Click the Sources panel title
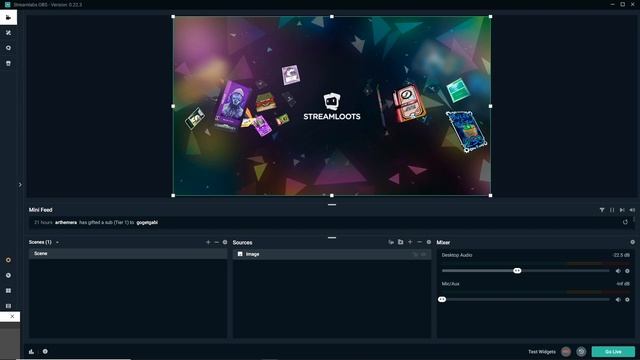Screen dimensions: 640x360 point(242,242)
